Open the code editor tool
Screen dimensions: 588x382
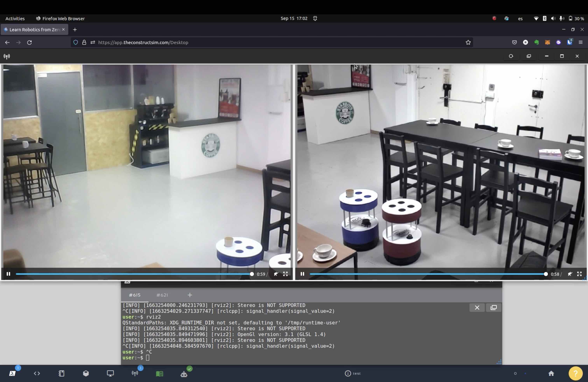[x=37, y=373]
